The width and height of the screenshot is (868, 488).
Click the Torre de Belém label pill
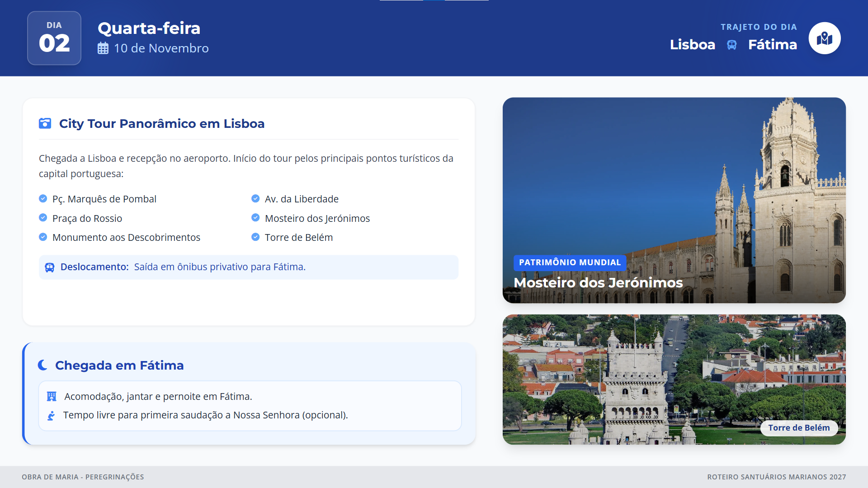tap(798, 428)
